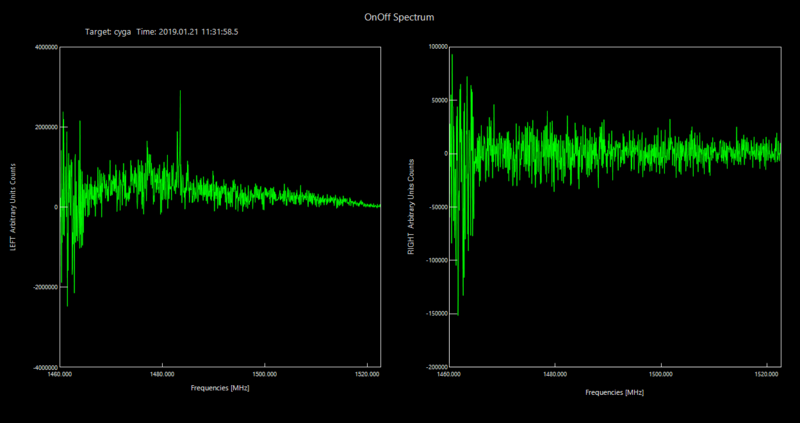The image size is (800, 423).
Task: Click Frequencies [MHz] label under left plot
Action: coord(219,386)
